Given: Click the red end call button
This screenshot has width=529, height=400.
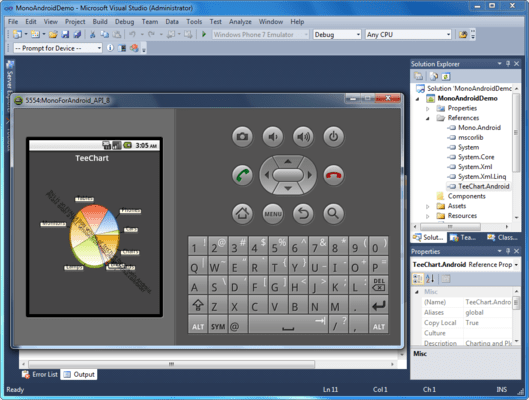Looking at the screenshot, I should coord(333,175).
